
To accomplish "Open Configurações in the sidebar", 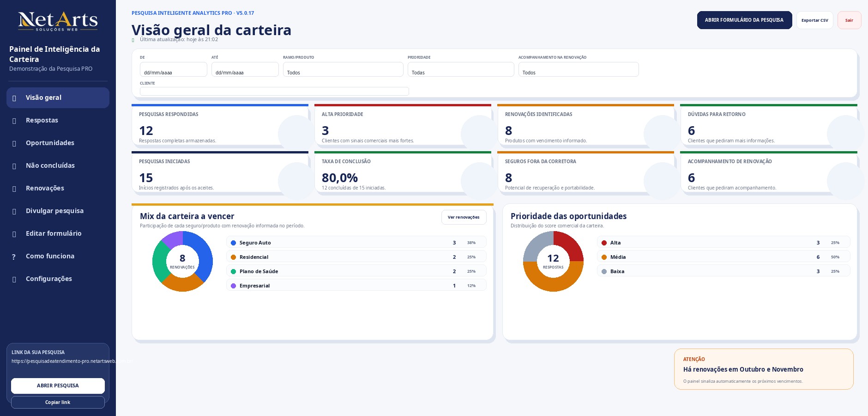I will click(58, 279).
